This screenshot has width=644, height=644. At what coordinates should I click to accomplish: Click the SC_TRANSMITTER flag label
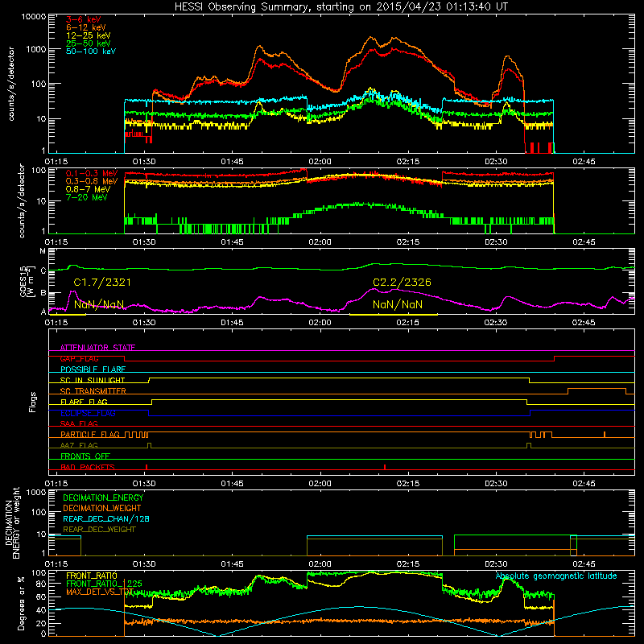(x=93, y=390)
